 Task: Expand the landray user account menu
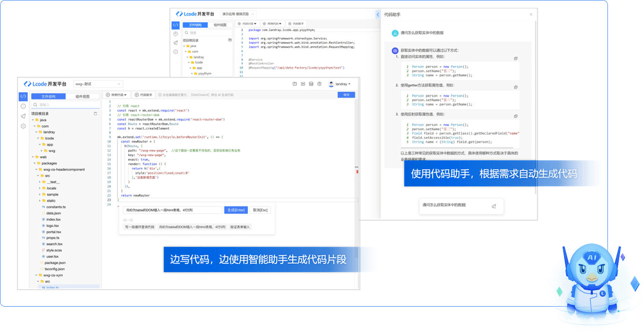pyautogui.click(x=342, y=84)
